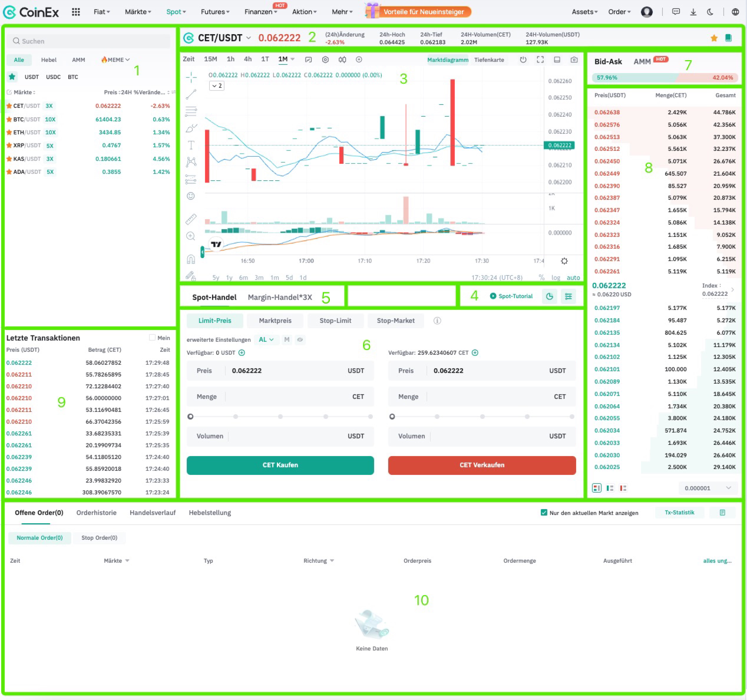
Task: Toggle the Mein checkbox in Letzte Transaktionen
Action: click(152, 338)
